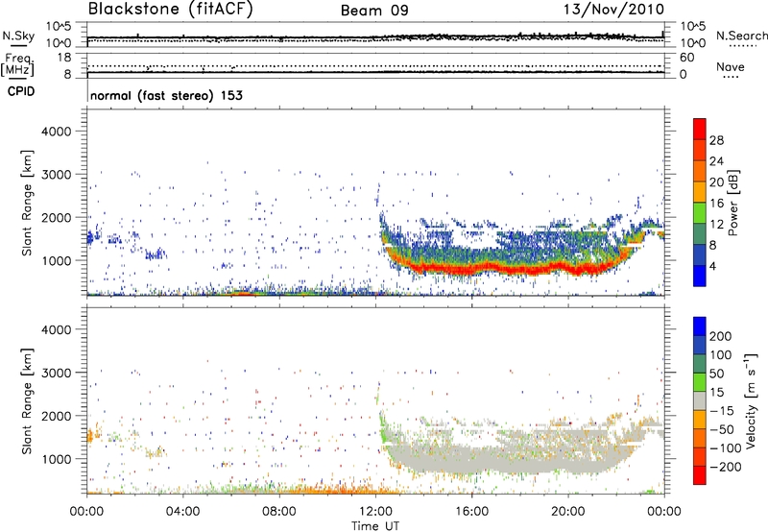The height and width of the screenshot is (532, 768).
Task: Click the gray -15 to 15 velocity swatch
Action: (x=700, y=400)
